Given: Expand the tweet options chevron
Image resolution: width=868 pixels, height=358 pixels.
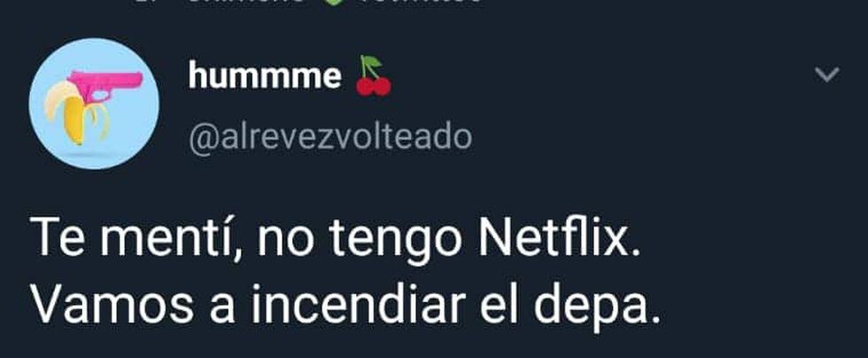Looking at the screenshot, I should [x=827, y=74].
